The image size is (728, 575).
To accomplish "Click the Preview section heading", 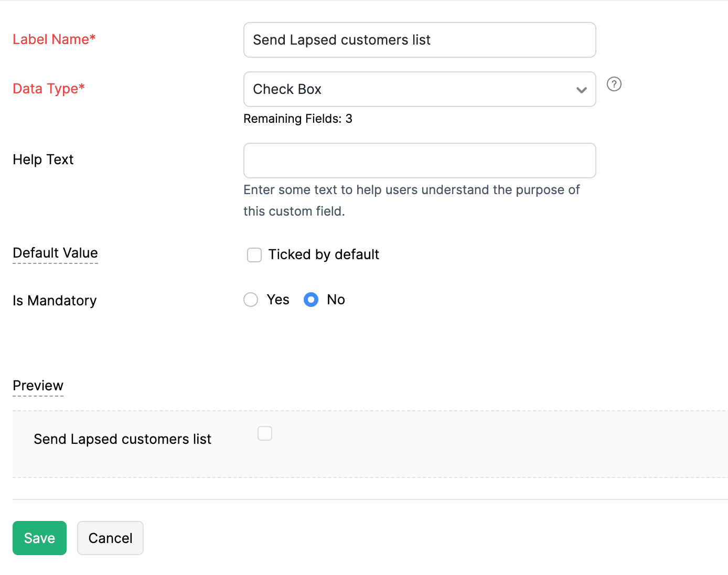I will click(x=38, y=386).
